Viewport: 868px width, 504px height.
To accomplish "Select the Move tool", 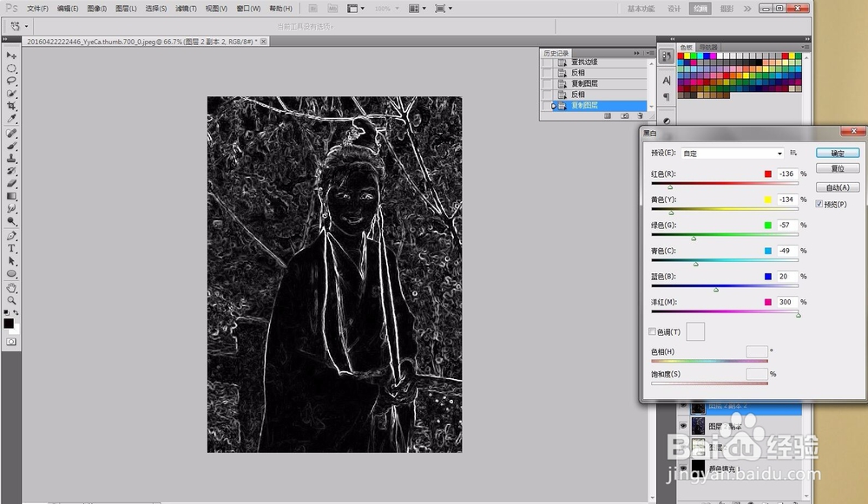I will 11,56.
